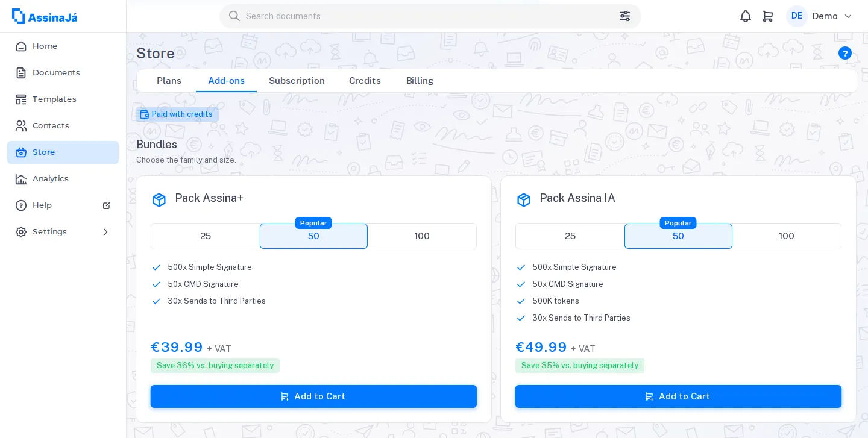Add Pack Assina IA to cart
The width and height of the screenshot is (868, 438).
coord(678,396)
